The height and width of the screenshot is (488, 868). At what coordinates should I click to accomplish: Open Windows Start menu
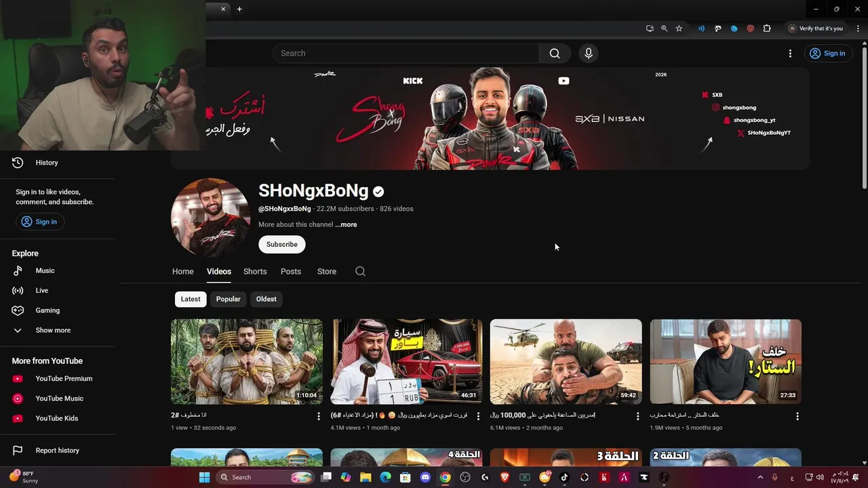pos(204,477)
